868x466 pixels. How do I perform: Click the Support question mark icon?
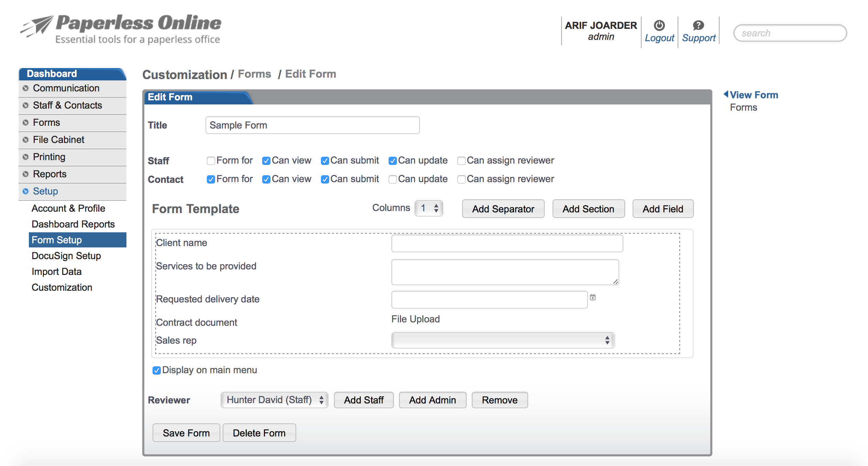coord(698,25)
